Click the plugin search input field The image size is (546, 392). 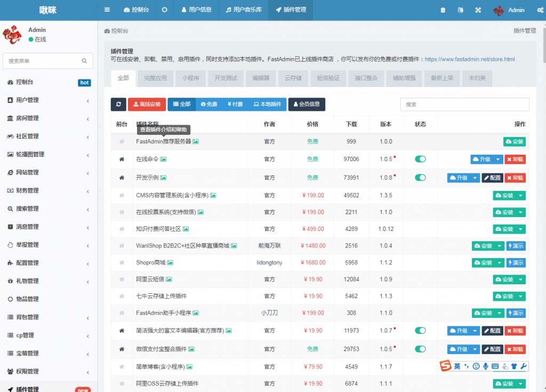tap(464, 105)
